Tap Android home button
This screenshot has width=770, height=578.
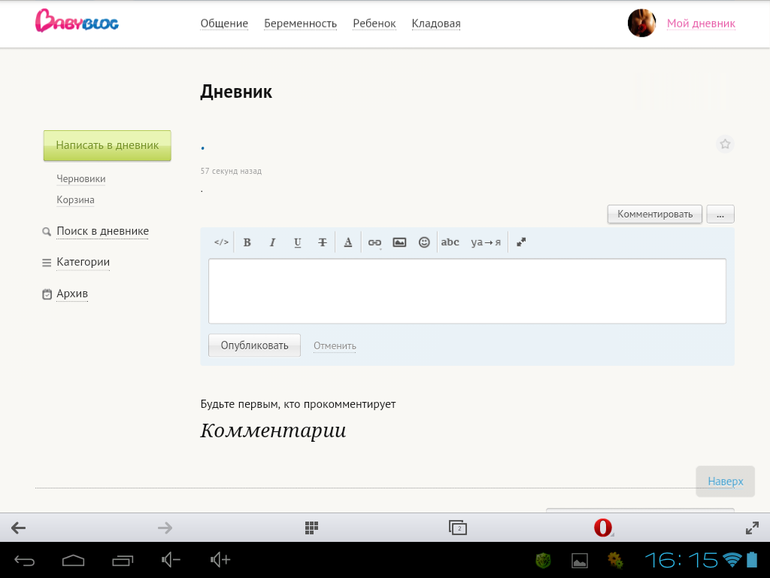[73, 560]
